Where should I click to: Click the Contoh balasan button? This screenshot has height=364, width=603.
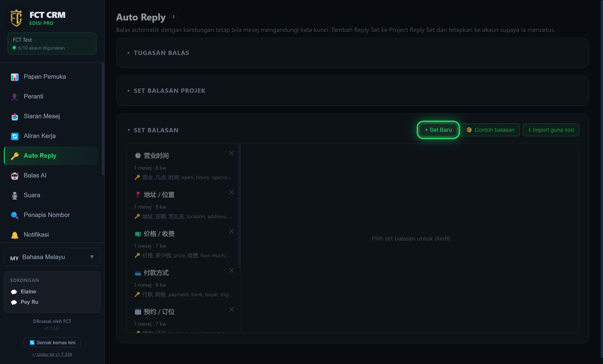(x=490, y=130)
